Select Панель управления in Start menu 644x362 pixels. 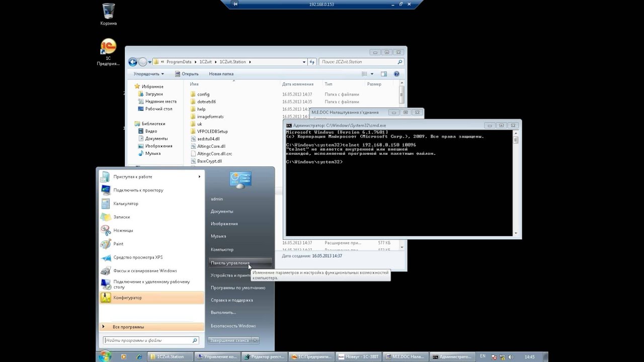pos(240,263)
